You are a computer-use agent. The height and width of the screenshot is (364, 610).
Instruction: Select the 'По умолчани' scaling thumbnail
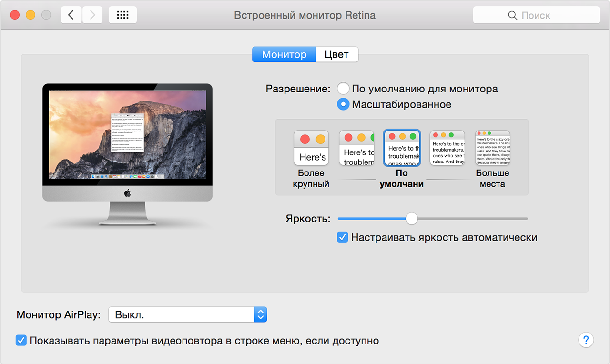click(402, 148)
